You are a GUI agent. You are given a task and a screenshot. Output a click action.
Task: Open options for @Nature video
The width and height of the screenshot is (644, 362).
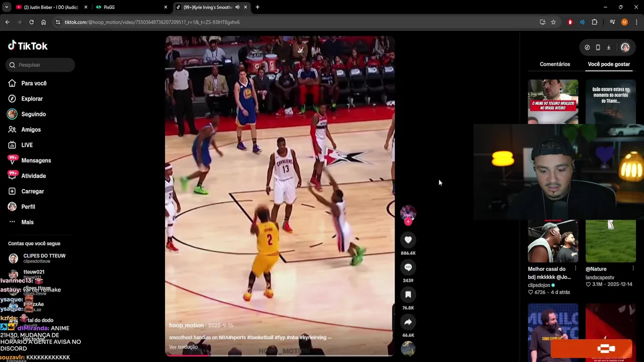click(x=633, y=268)
